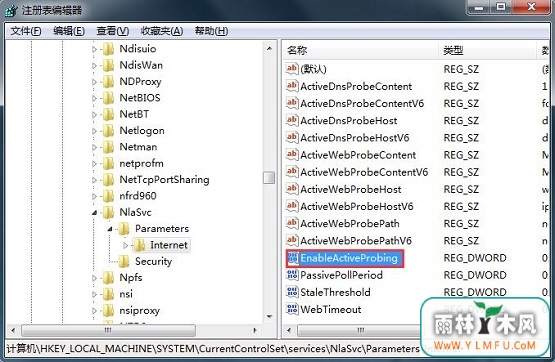The image size is (555, 362).
Task: Click the WebTimeout DWORD icon
Action: click(293, 309)
